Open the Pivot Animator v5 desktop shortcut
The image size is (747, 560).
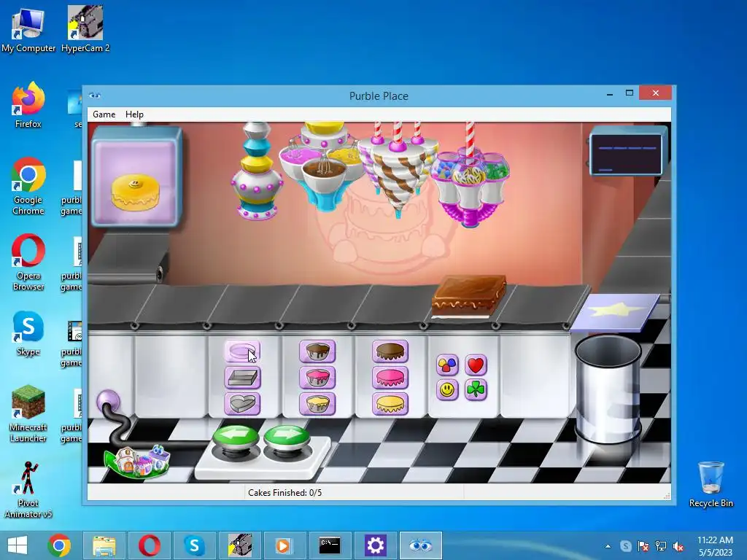point(28,490)
